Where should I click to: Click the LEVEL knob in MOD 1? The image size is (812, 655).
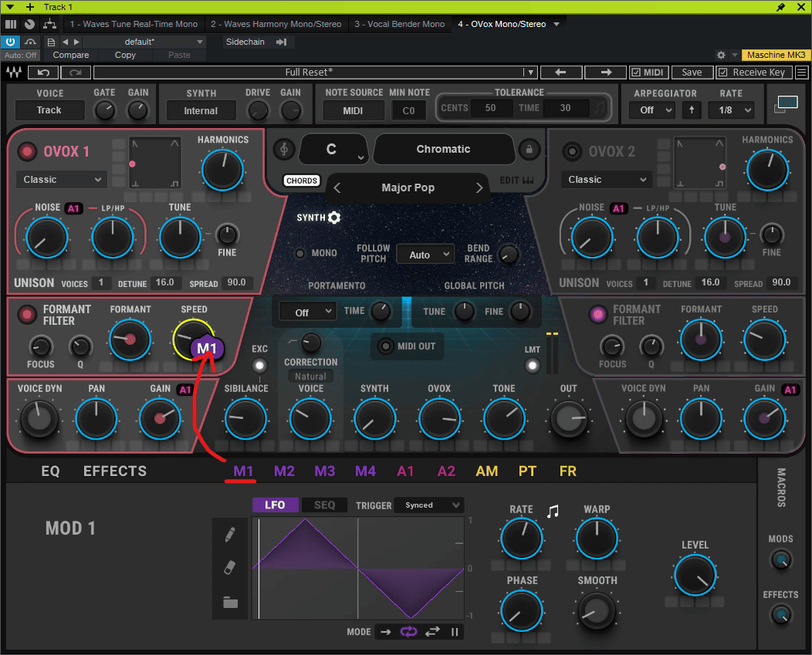pos(695,576)
